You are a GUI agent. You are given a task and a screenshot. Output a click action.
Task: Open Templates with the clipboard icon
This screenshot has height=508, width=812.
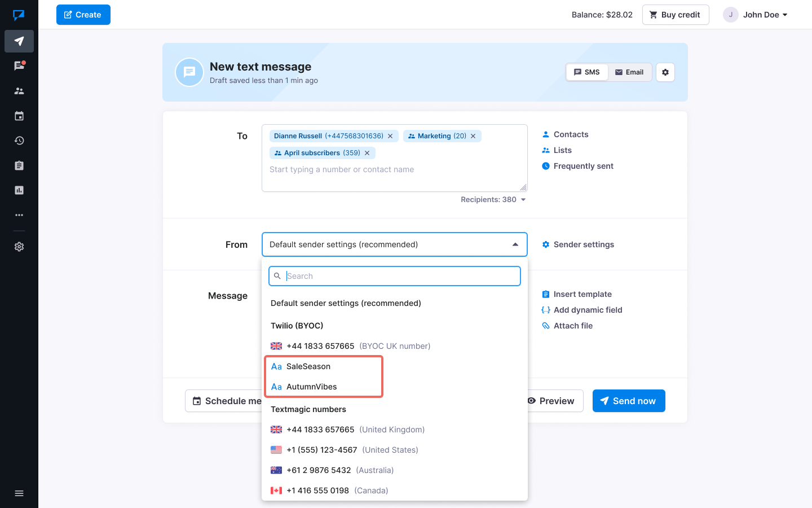(x=19, y=165)
